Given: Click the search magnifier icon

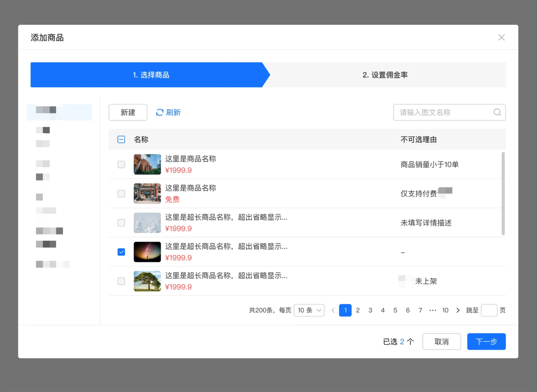Looking at the screenshot, I should click(497, 112).
